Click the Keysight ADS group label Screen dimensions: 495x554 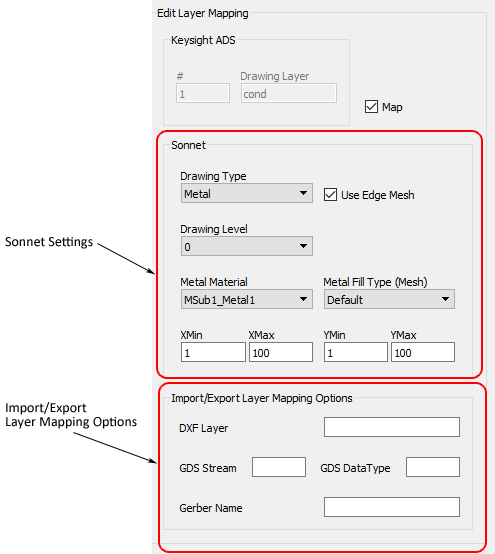(203, 40)
